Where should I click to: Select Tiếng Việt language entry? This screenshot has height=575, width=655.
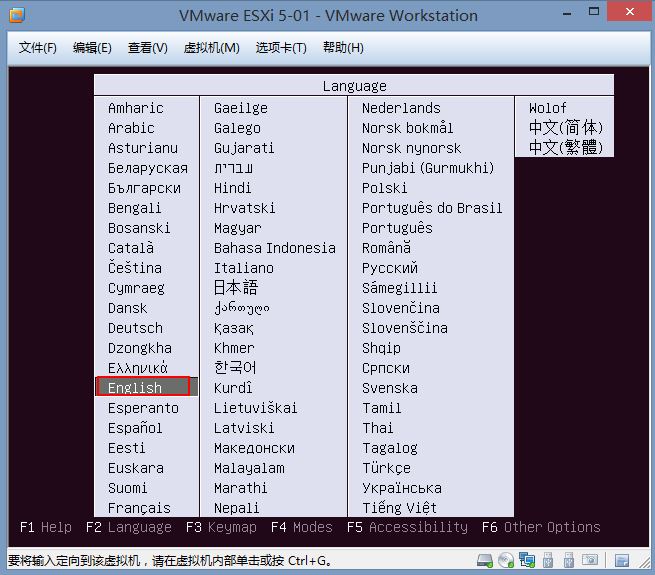pyautogui.click(x=399, y=508)
